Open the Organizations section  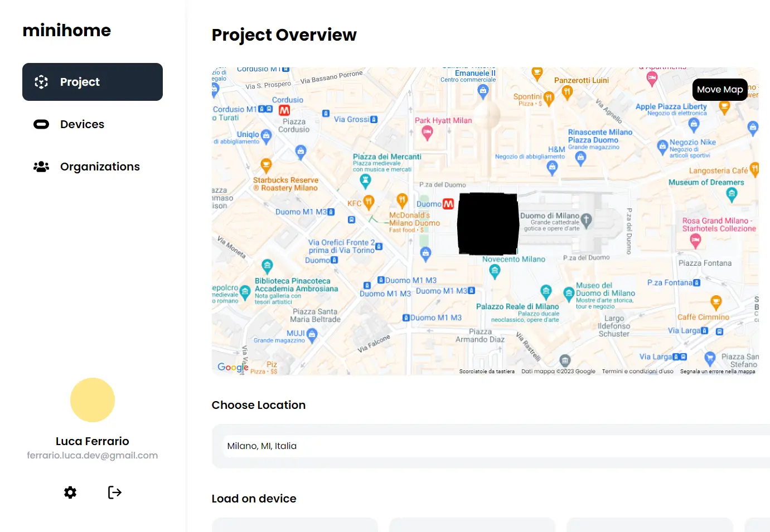[93, 167]
